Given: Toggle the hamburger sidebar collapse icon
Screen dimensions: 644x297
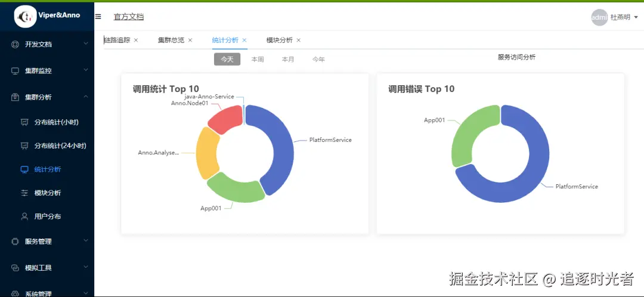Looking at the screenshot, I should tap(98, 17).
